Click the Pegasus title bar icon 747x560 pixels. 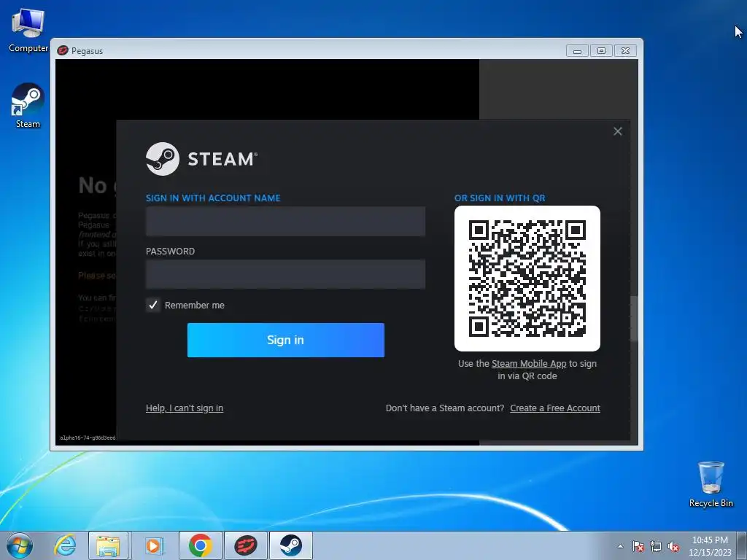pyautogui.click(x=63, y=50)
